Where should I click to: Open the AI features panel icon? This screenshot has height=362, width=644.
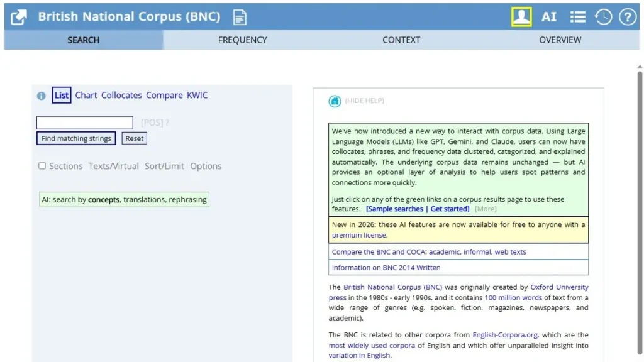click(x=548, y=17)
